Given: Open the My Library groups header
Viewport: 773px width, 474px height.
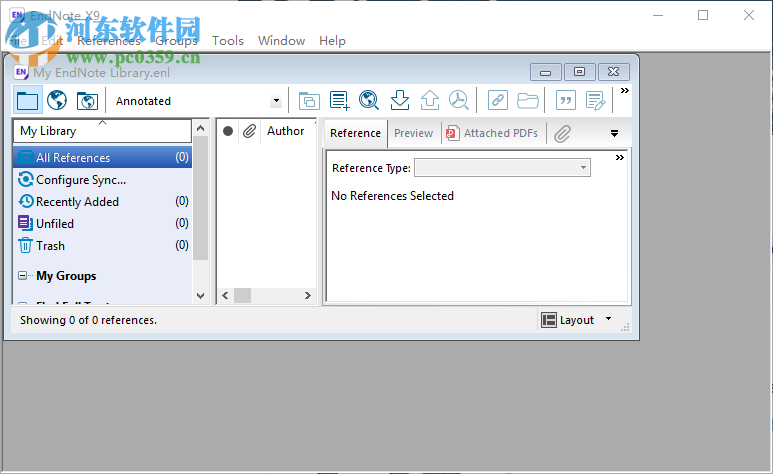Looking at the screenshot, I should pos(102,131).
